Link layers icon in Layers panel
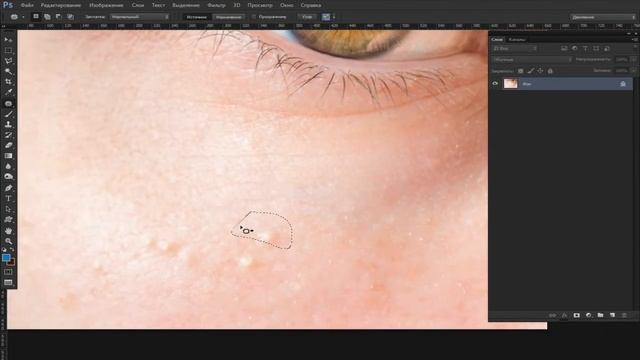 [x=552, y=315]
